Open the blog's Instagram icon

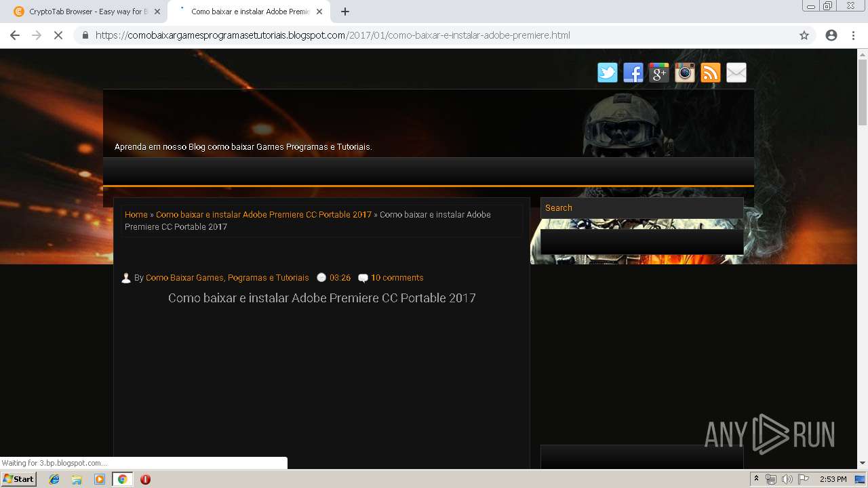[685, 73]
